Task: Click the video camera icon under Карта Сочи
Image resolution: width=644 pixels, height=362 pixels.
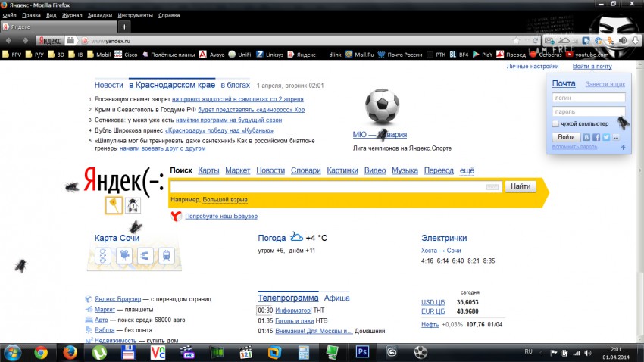Action: (123, 256)
